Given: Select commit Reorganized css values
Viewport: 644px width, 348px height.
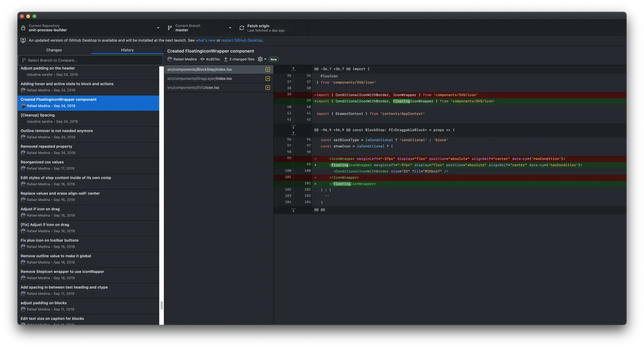Looking at the screenshot, I should click(x=89, y=166).
